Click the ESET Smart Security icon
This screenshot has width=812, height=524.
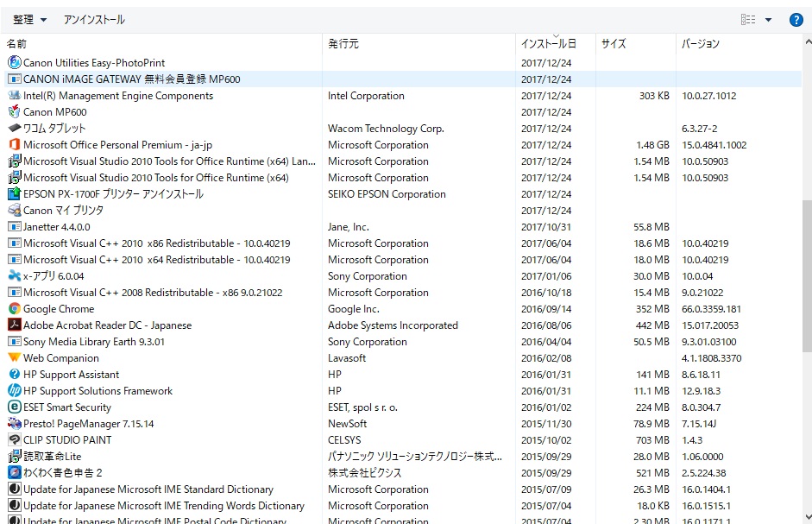pyautogui.click(x=15, y=407)
